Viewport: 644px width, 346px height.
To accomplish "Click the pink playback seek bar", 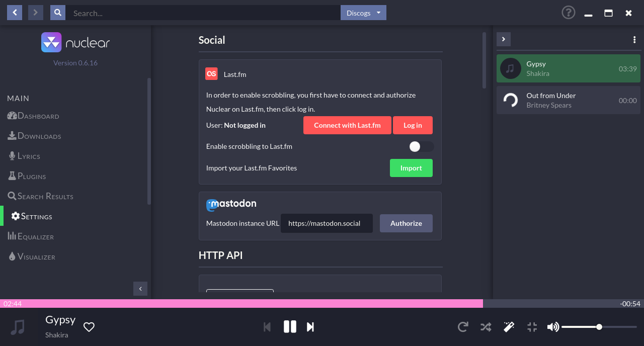I will (x=242, y=304).
